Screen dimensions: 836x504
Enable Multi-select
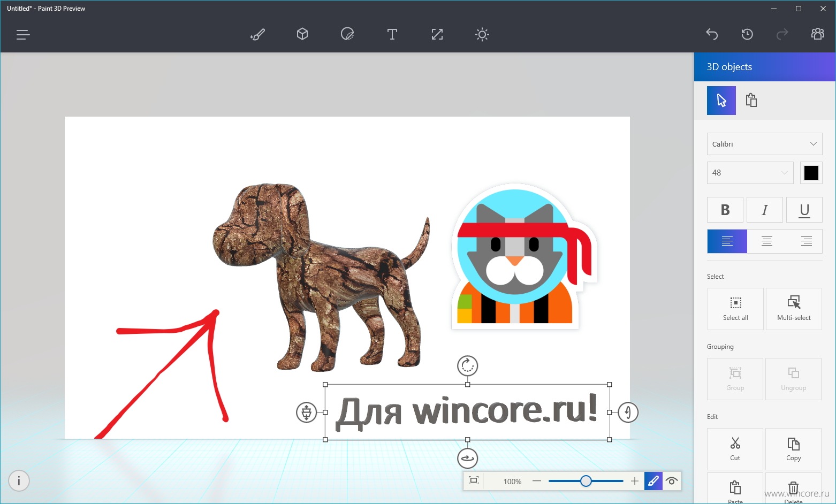(x=794, y=309)
